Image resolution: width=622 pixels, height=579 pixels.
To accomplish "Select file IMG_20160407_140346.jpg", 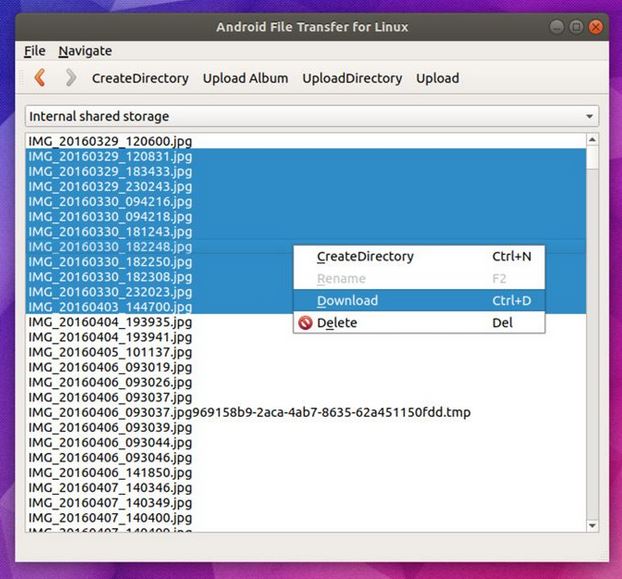I will click(x=305, y=488).
